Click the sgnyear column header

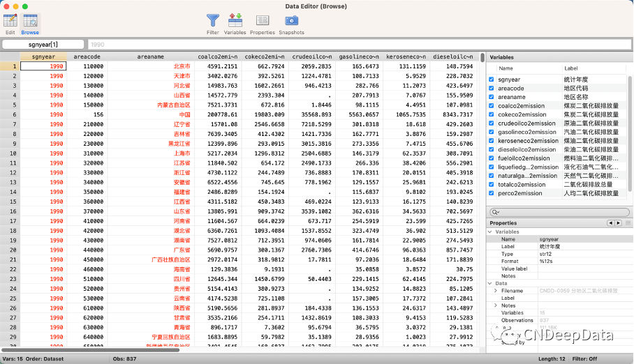tap(43, 56)
